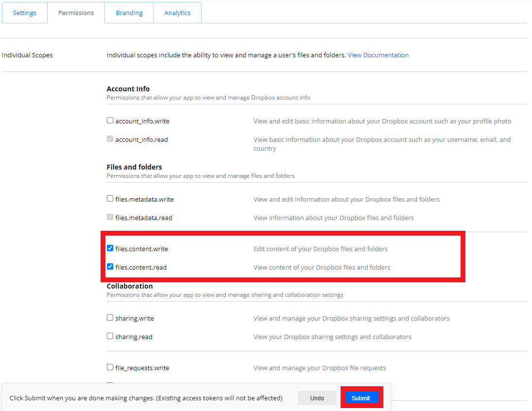The height and width of the screenshot is (411, 532).
Task: Click the account_info.read label text
Action: (x=141, y=139)
